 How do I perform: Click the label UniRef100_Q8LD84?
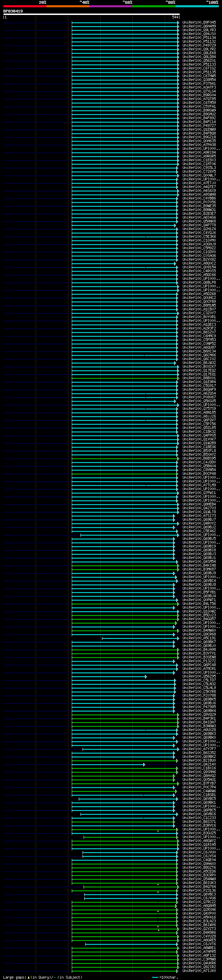(199, 57)
